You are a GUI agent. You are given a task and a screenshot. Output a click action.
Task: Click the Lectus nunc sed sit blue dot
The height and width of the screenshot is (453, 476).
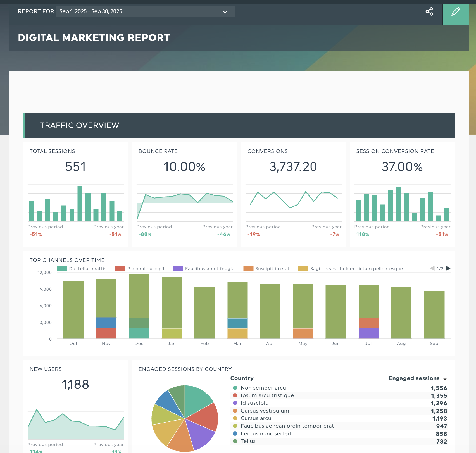(235, 434)
